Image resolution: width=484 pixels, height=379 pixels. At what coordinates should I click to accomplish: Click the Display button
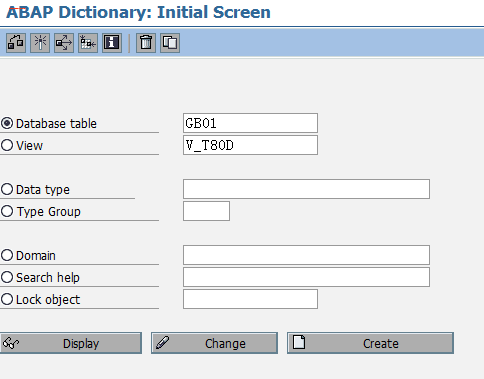71,343
